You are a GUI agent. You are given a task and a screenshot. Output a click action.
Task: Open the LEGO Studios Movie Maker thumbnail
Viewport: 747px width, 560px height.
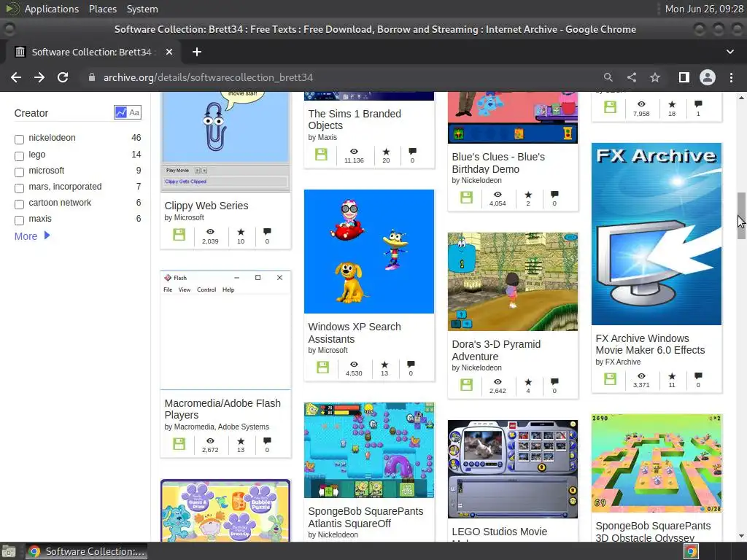tap(513, 469)
